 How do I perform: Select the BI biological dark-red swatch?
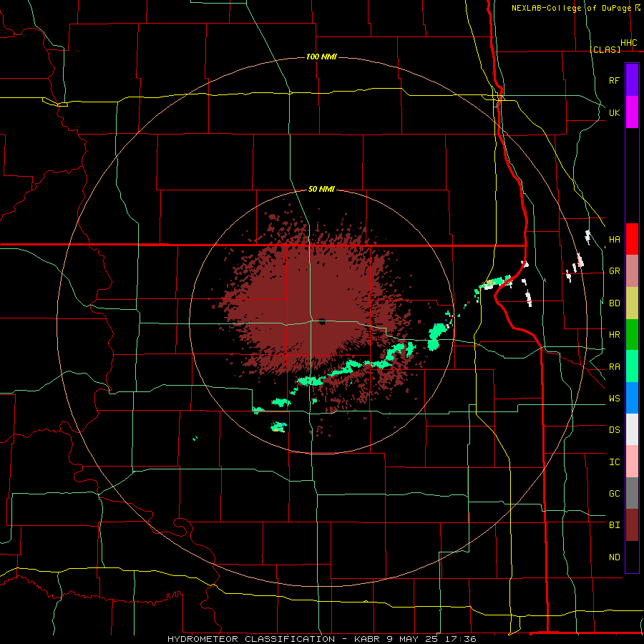click(x=632, y=525)
